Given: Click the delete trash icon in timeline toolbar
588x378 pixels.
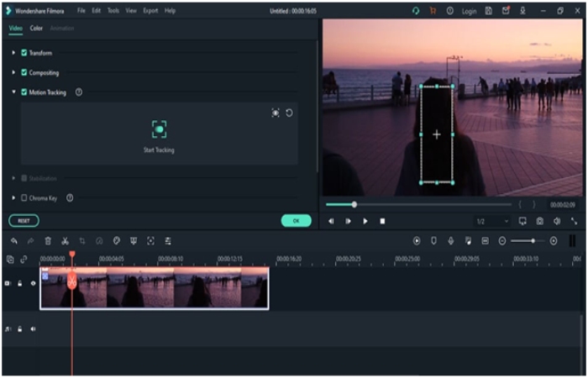Looking at the screenshot, I should [x=48, y=241].
